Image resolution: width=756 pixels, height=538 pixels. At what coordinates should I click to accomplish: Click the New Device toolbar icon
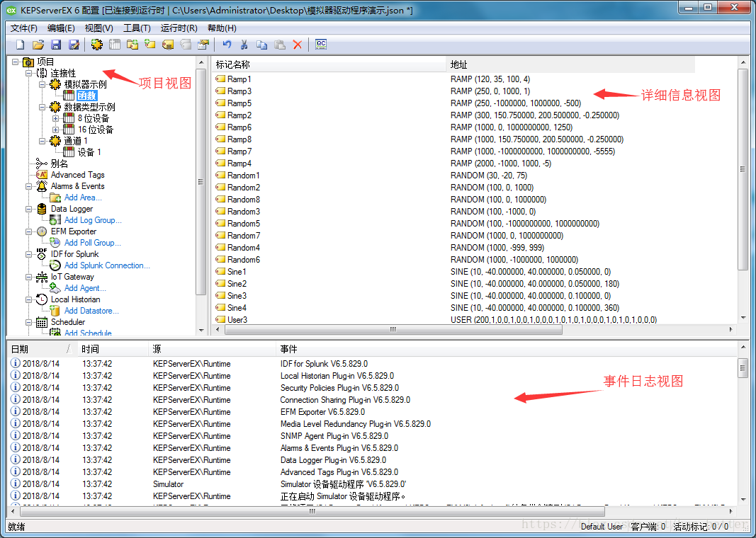point(115,45)
